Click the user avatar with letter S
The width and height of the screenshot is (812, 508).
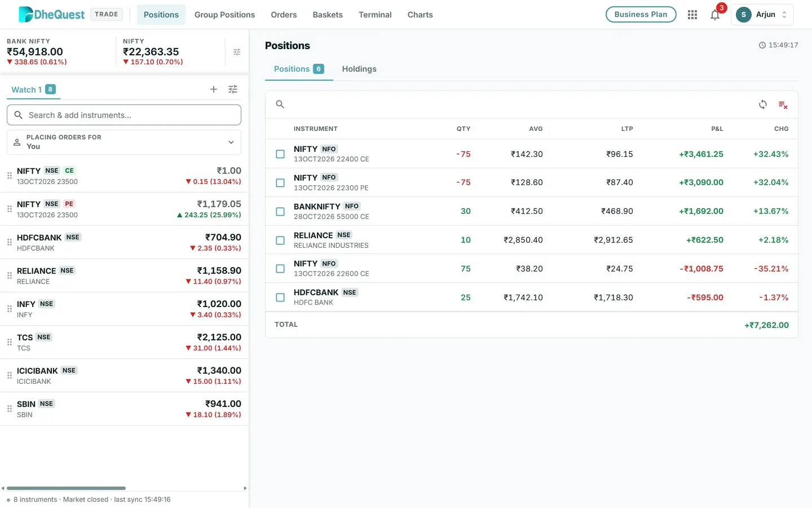(x=744, y=15)
